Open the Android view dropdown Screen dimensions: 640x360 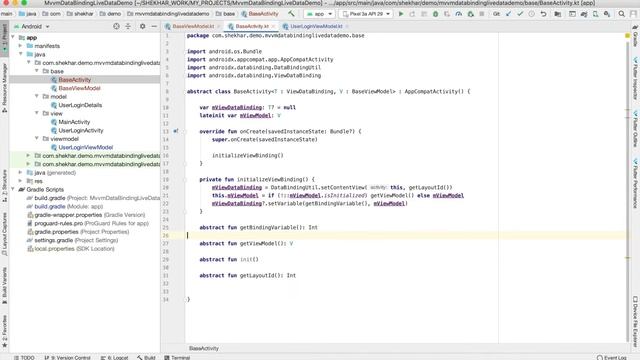[x=32, y=26]
